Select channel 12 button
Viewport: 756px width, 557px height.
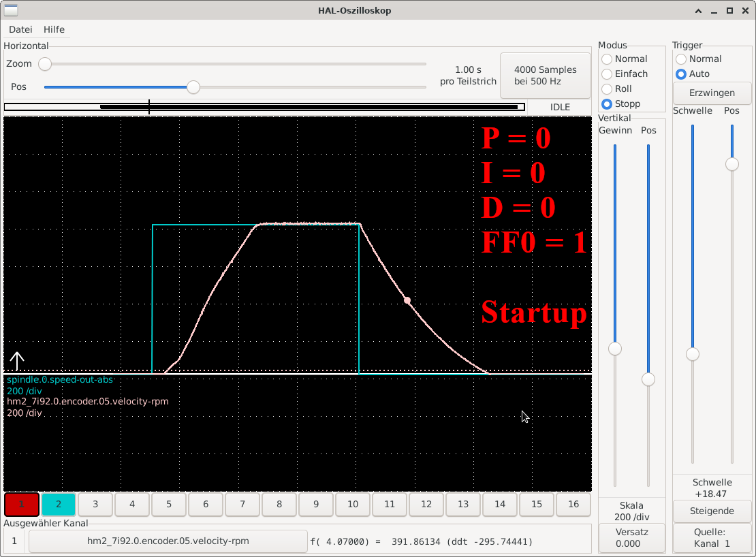coord(426,504)
